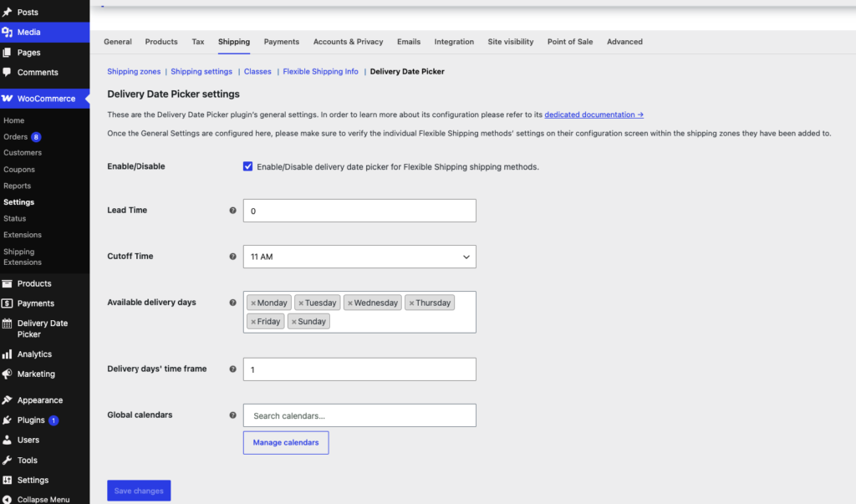Click the Delivery Date Picker calendar icon

click(x=7, y=323)
